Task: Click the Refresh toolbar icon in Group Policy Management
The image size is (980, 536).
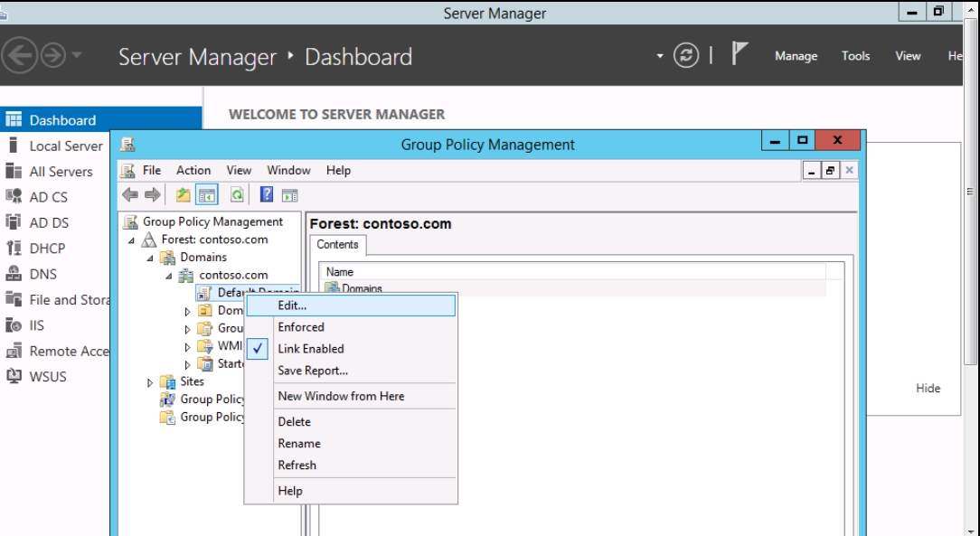Action: (236, 195)
